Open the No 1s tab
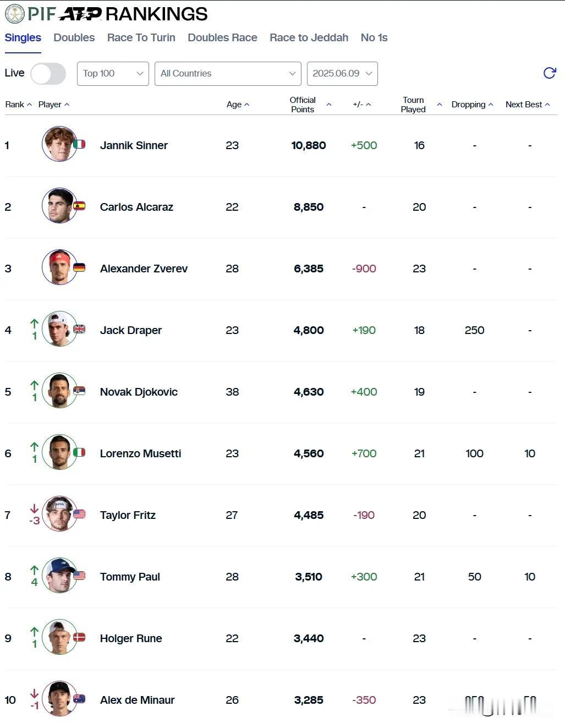Image resolution: width=565 pixels, height=728 pixels. click(374, 37)
